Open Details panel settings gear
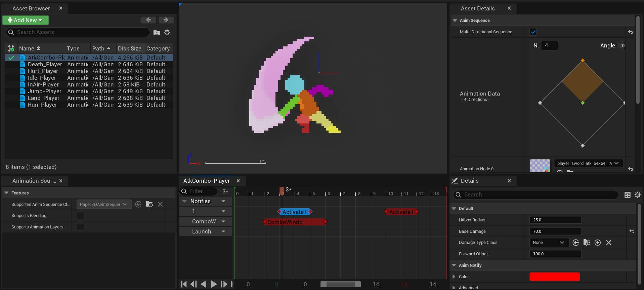Screen dimensions: 644x290 (637, 195)
